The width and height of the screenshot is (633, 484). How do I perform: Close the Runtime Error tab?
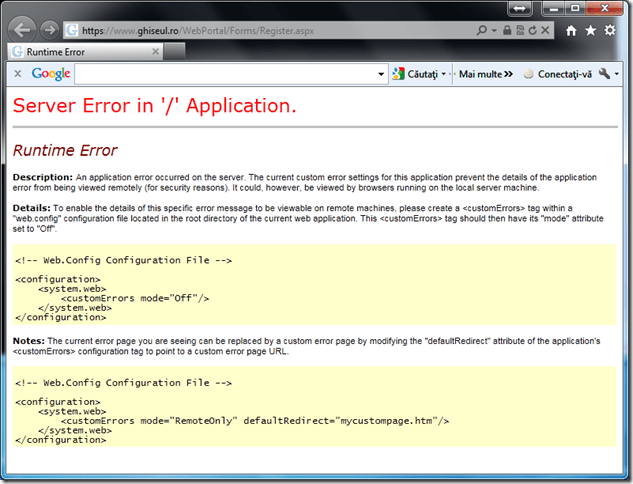pos(155,52)
